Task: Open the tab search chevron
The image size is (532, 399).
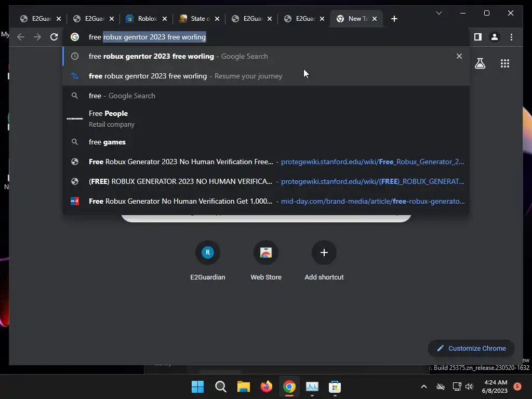Action: click(438, 13)
